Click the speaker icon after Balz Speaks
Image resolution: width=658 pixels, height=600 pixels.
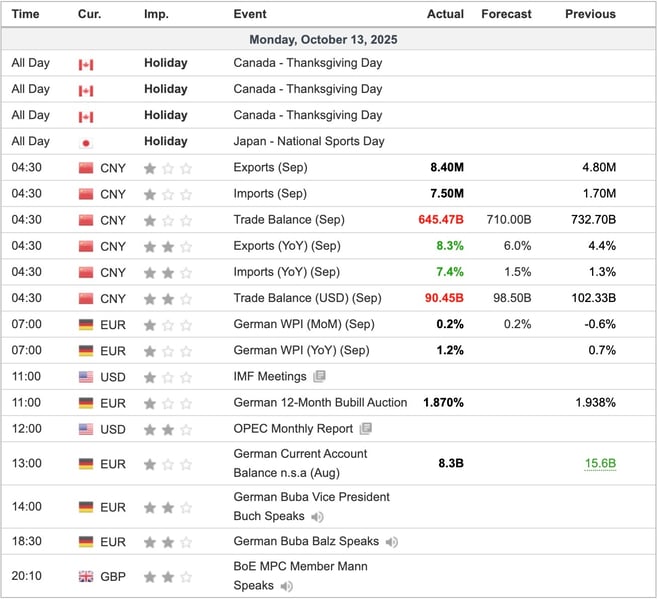[391, 542]
